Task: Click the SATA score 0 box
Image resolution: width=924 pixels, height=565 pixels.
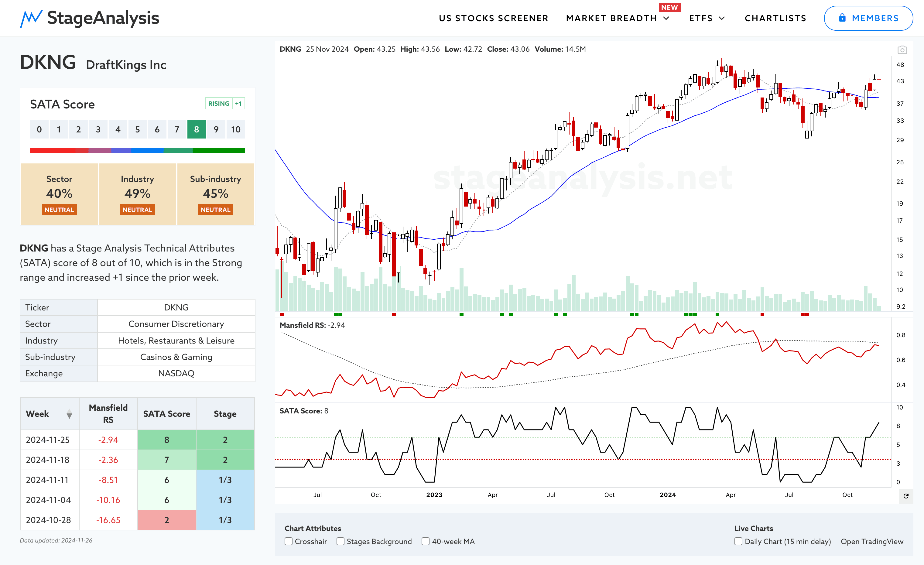Action: click(x=39, y=129)
